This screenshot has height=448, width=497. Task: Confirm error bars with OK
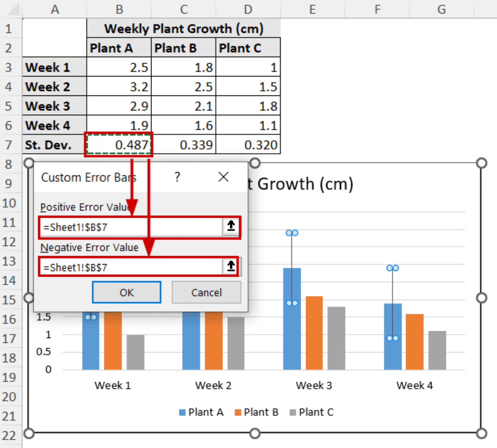tap(126, 292)
